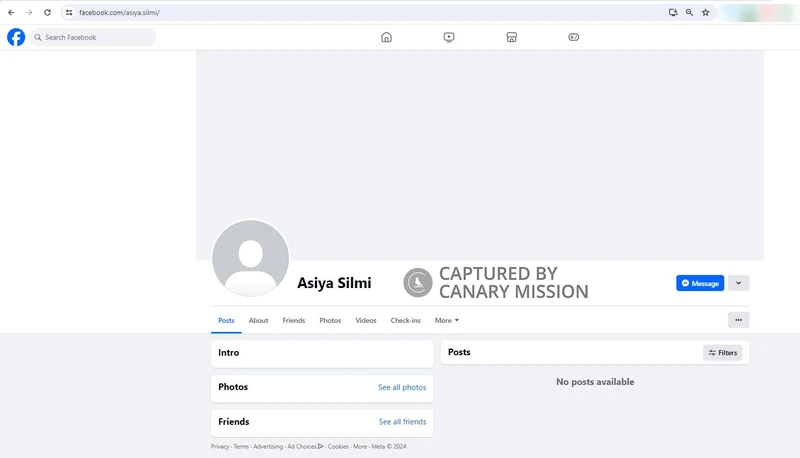Image resolution: width=800 pixels, height=458 pixels.
Task: Click See all friends link
Action: [x=402, y=422]
